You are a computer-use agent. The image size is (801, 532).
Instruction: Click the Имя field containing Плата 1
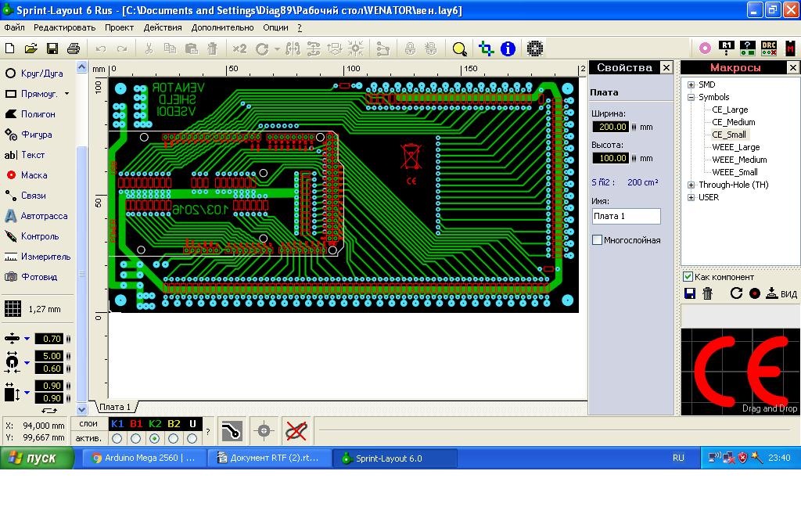pyautogui.click(x=627, y=216)
